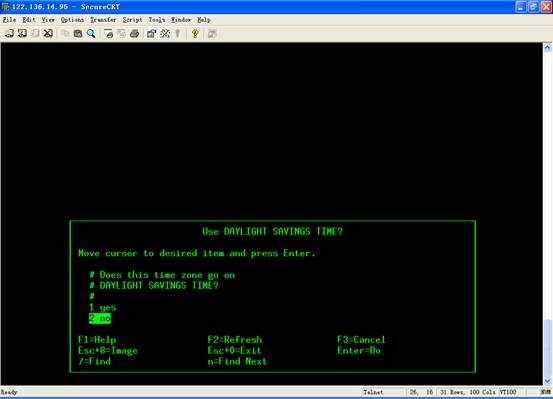553x399 pixels.
Task: Click the 'n=Find Next' text in terminal
Action: pos(237,361)
